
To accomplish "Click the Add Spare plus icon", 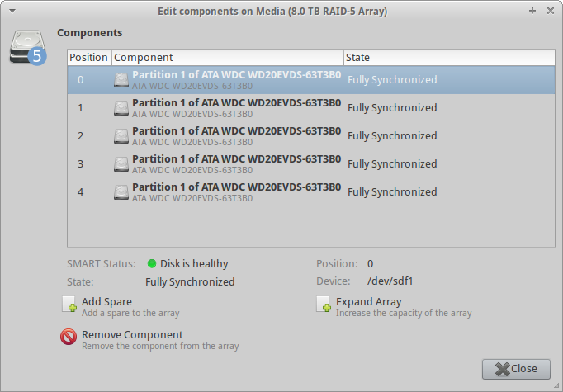I will pos(69,304).
